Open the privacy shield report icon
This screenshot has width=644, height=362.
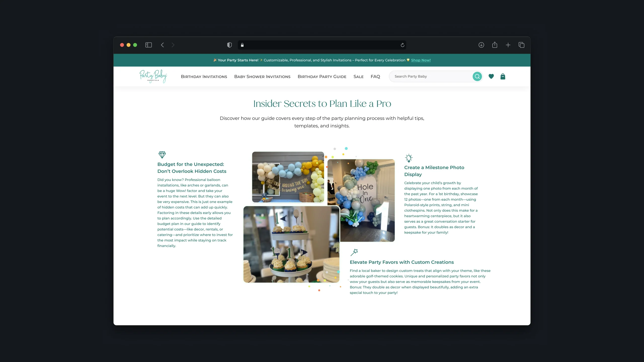click(x=229, y=45)
